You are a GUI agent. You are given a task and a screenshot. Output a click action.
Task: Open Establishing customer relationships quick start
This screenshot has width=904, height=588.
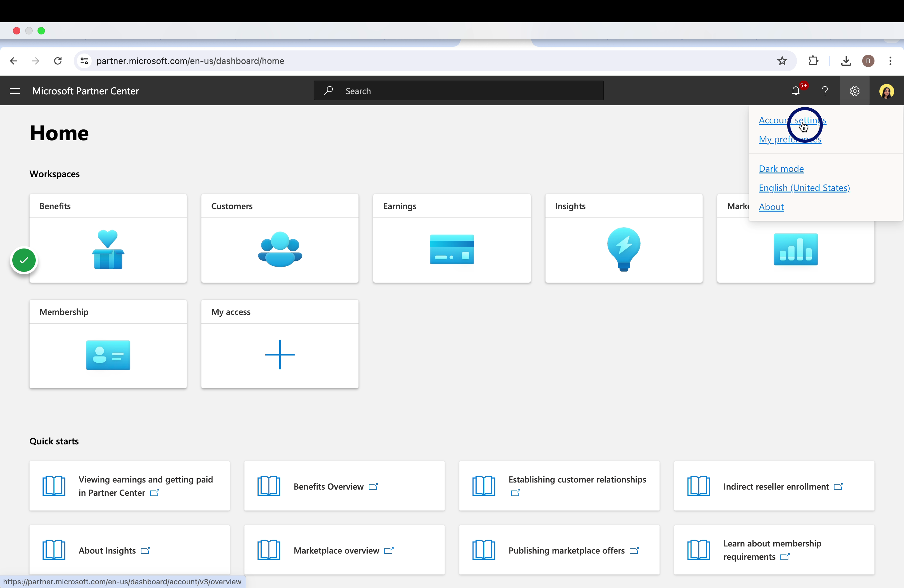click(559, 486)
